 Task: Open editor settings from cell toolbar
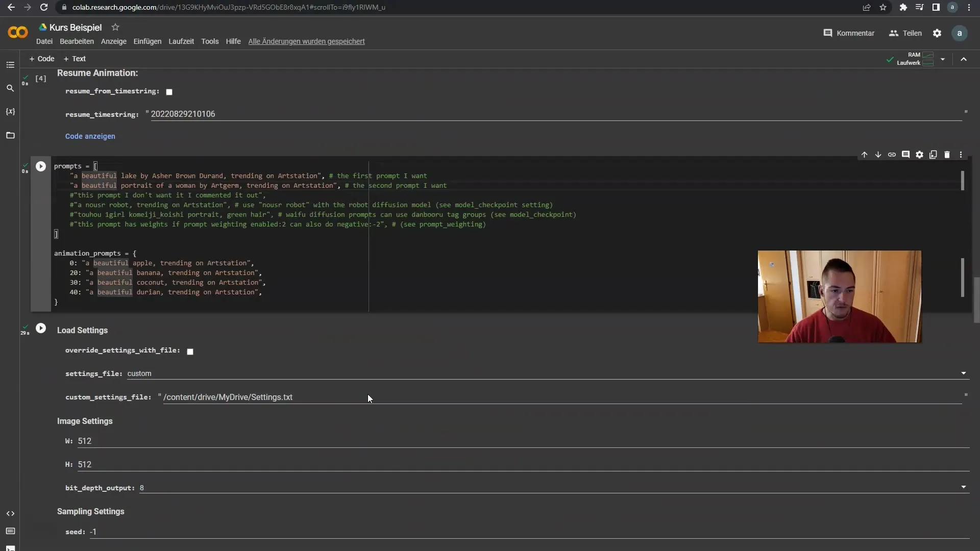pyautogui.click(x=919, y=155)
